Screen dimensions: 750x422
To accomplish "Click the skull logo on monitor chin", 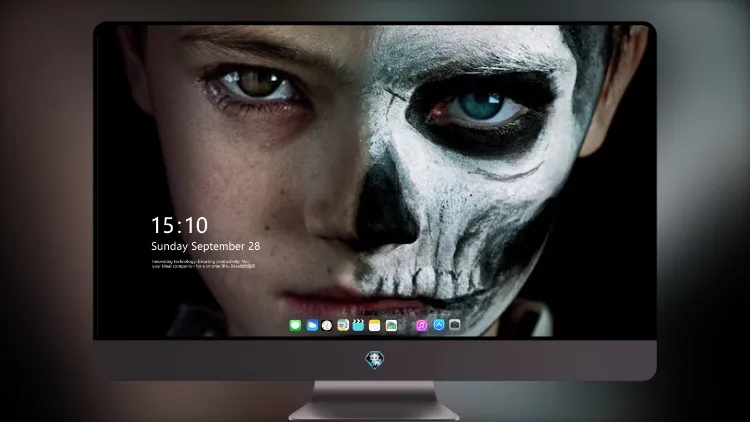I will [375, 360].
